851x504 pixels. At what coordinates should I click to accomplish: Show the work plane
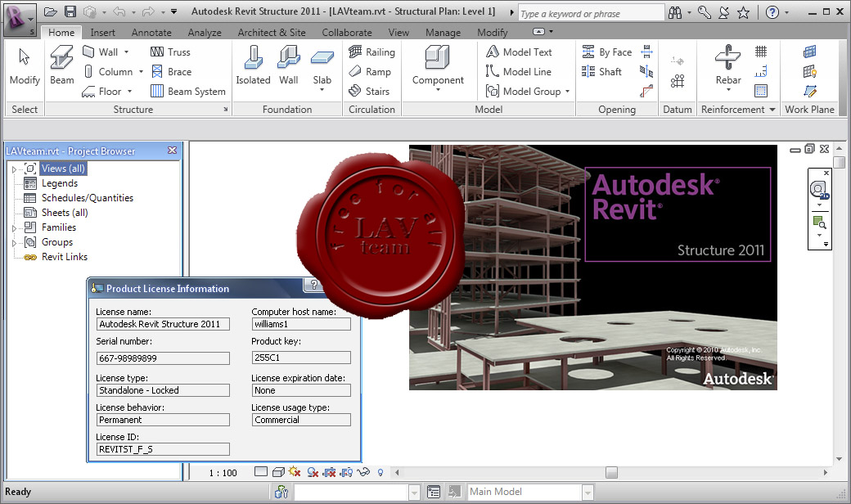point(810,71)
